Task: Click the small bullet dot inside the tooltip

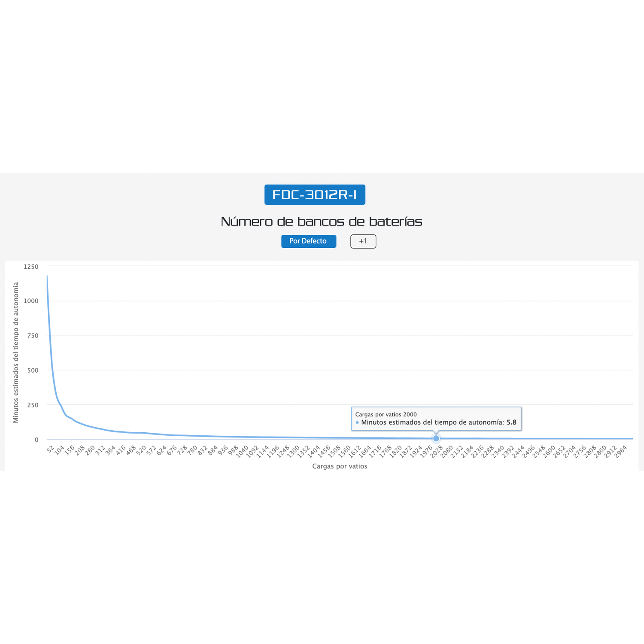Action: [357, 422]
